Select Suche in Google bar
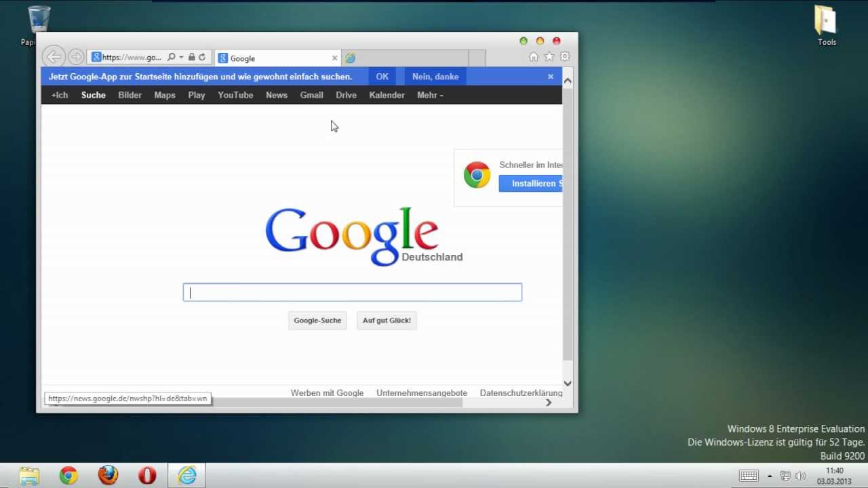The height and width of the screenshot is (488, 868). pos(94,95)
